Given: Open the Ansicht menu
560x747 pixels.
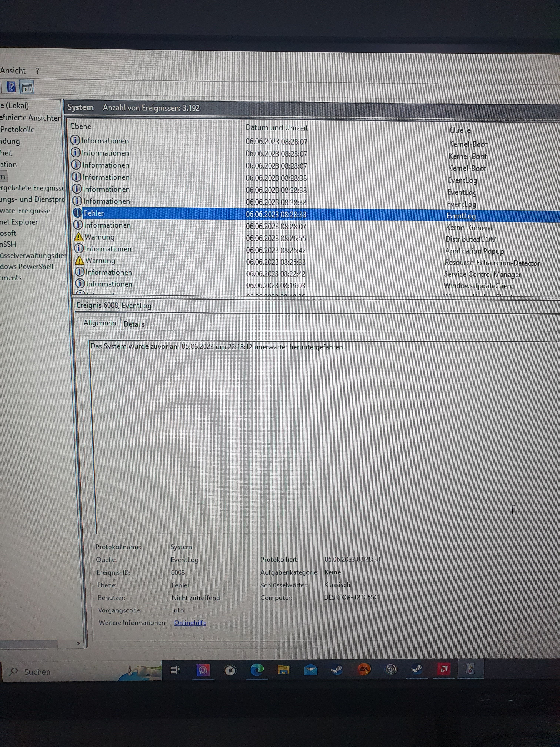Looking at the screenshot, I should point(13,71).
